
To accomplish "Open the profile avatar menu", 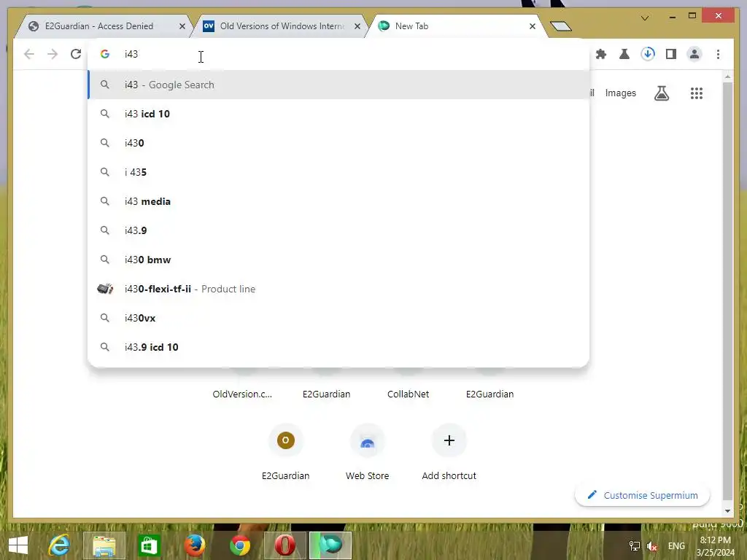I will click(694, 54).
